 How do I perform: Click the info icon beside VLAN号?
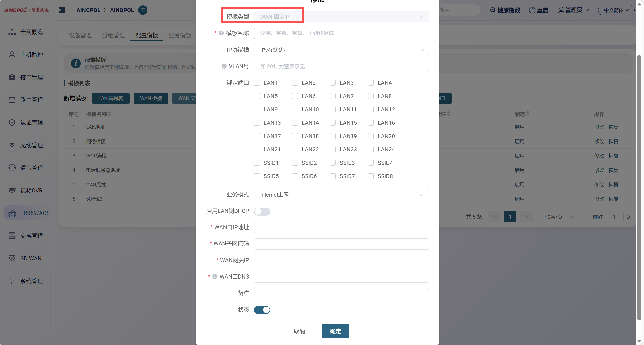tap(224, 66)
